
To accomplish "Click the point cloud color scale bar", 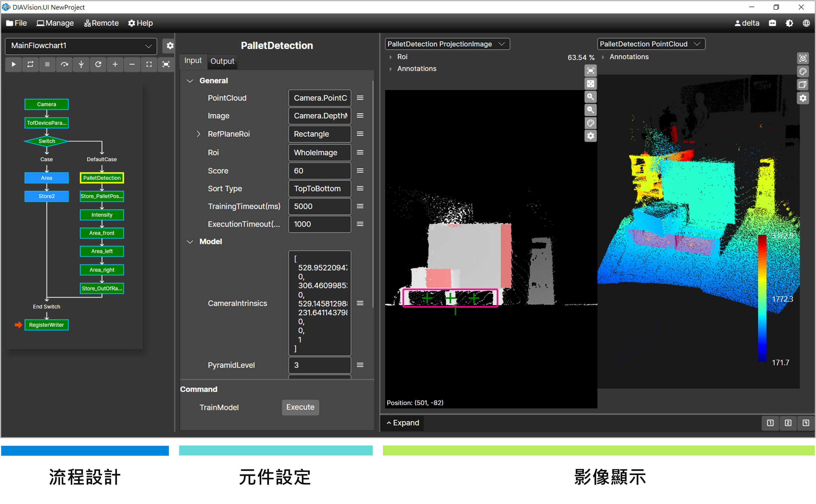I will pyautogui.click(x=762, y=298).
